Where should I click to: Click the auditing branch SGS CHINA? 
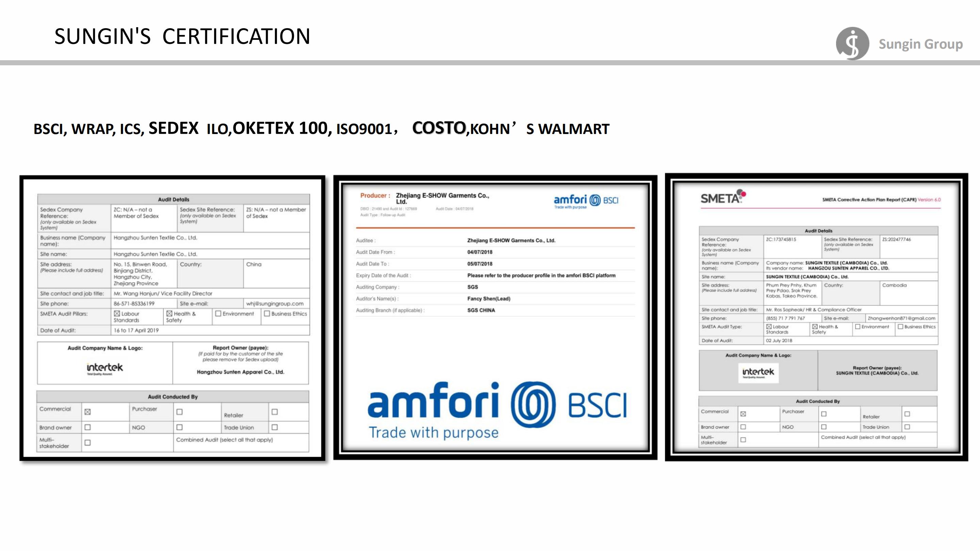[481, 310]
